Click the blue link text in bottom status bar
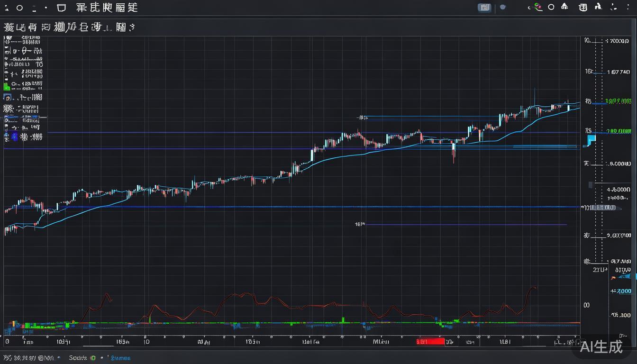 tap(120, 358)
